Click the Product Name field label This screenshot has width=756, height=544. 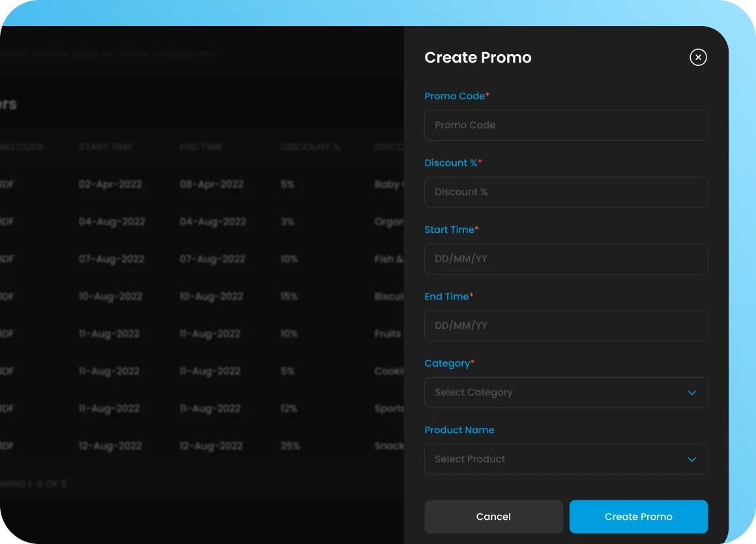(x=459, y=430)
